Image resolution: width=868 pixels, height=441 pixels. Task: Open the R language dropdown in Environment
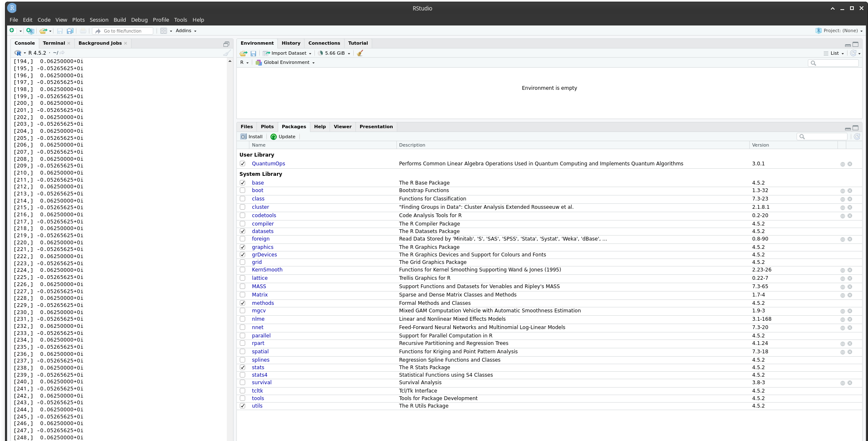pos(244,62)
